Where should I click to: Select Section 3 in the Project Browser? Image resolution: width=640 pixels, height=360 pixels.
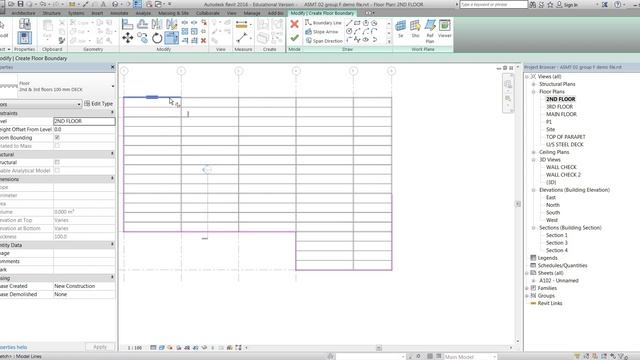(557, 243)
